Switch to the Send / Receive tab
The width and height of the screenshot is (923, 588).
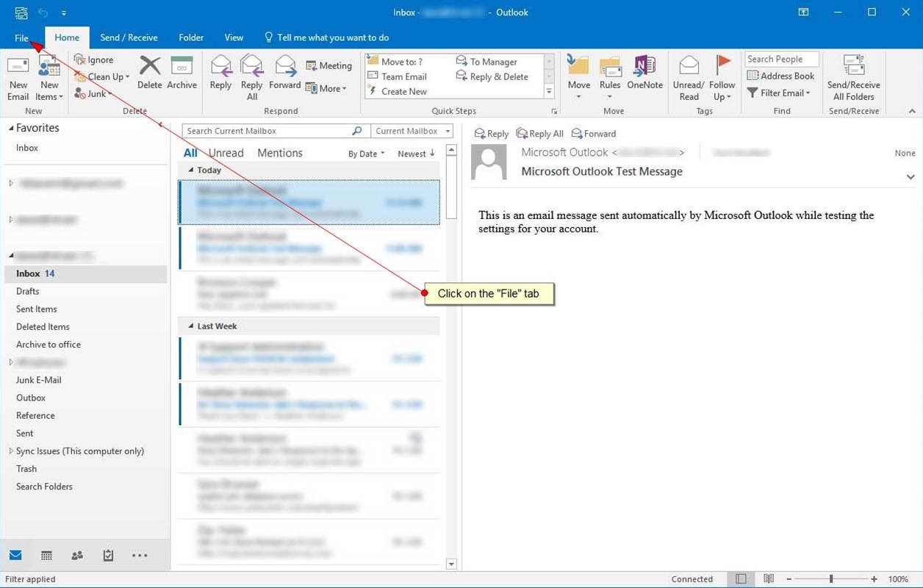click(x=129, y=37)
